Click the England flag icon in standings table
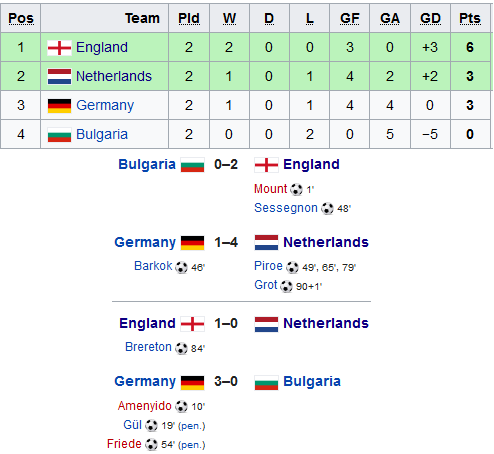494x454 pixels. [59, 48]
